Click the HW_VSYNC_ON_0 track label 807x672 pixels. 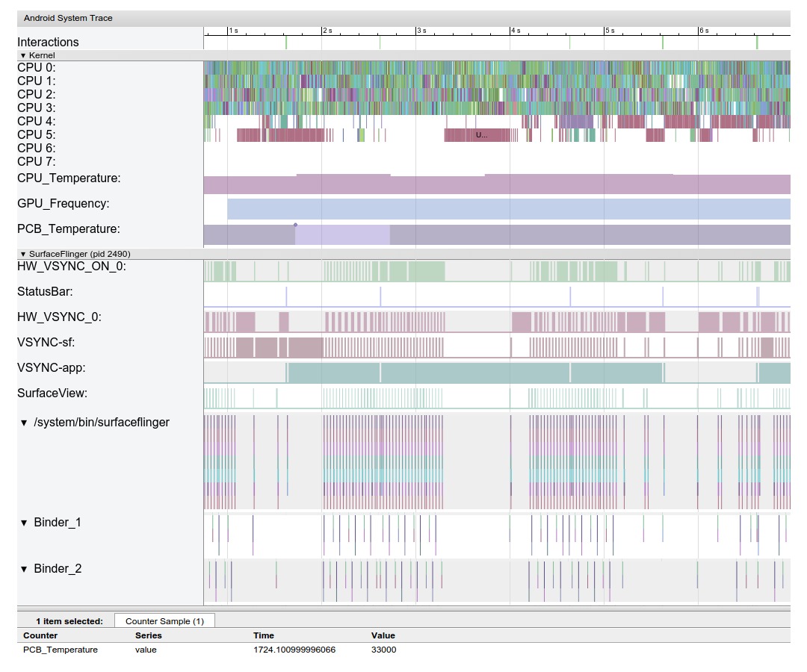pos(71,267)
